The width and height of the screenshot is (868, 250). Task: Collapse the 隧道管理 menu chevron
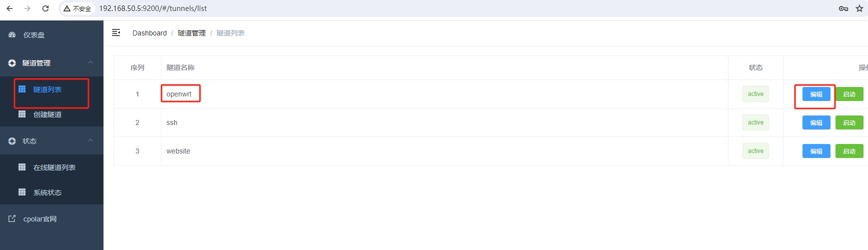(90, 62)
